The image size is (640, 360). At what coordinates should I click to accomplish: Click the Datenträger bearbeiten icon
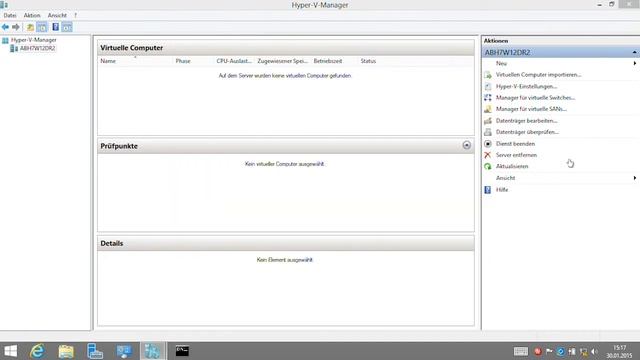488,121
